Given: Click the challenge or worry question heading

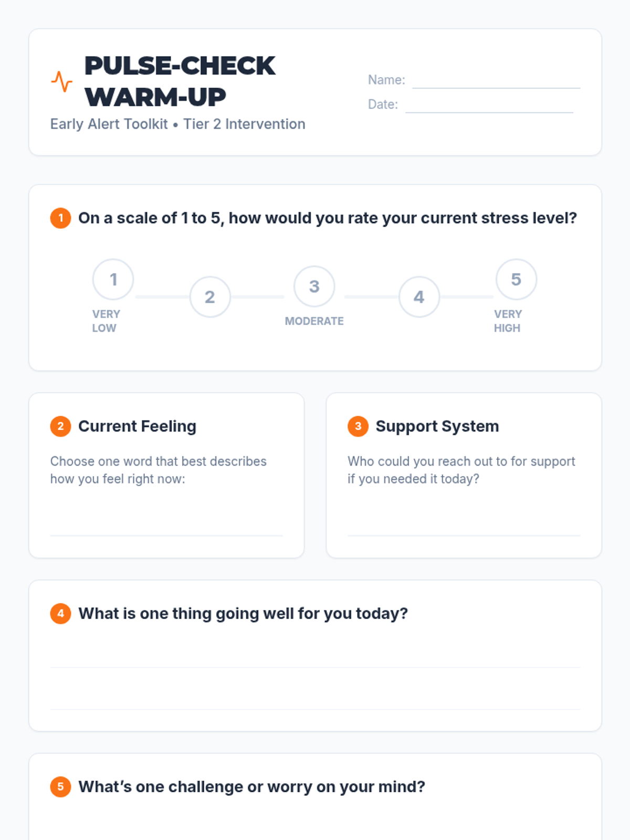Looking at the screenshot, I should click(251, 786).
